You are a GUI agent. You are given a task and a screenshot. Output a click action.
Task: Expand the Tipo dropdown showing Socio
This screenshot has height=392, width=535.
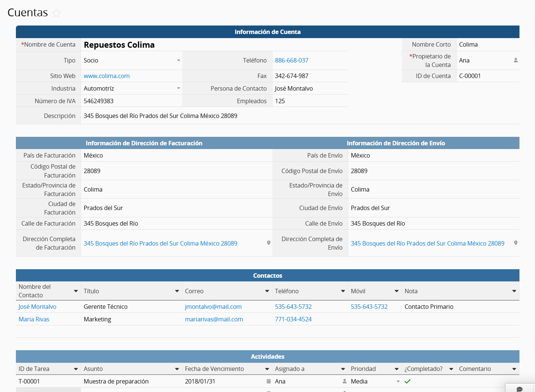point(178,60)
